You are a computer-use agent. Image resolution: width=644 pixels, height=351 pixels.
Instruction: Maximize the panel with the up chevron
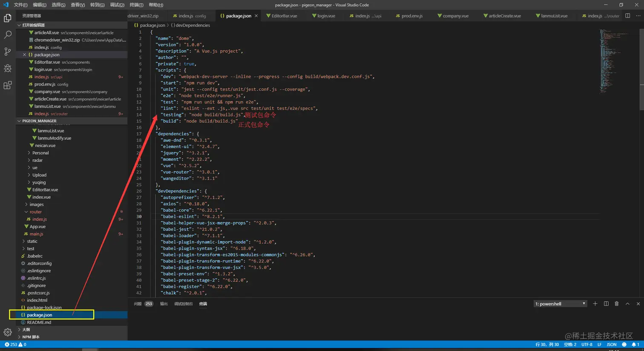click(627, 304)
